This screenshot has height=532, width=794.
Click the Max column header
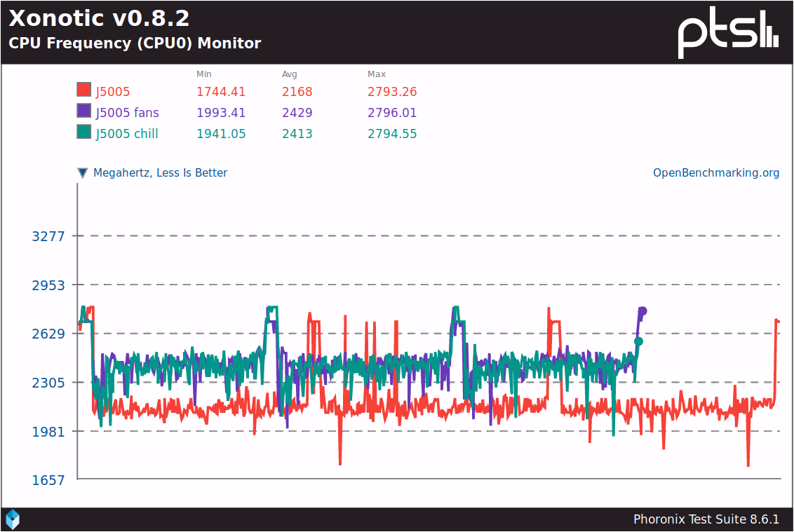377,74
